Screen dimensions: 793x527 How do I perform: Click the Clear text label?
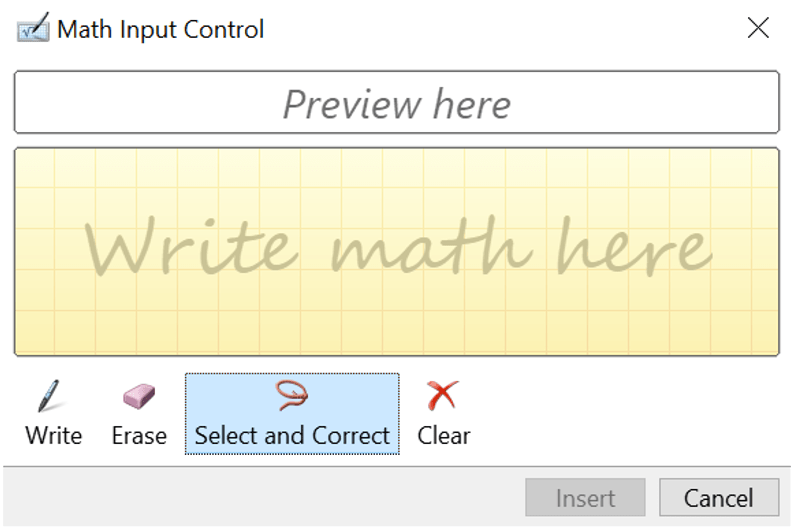[444, 436]
